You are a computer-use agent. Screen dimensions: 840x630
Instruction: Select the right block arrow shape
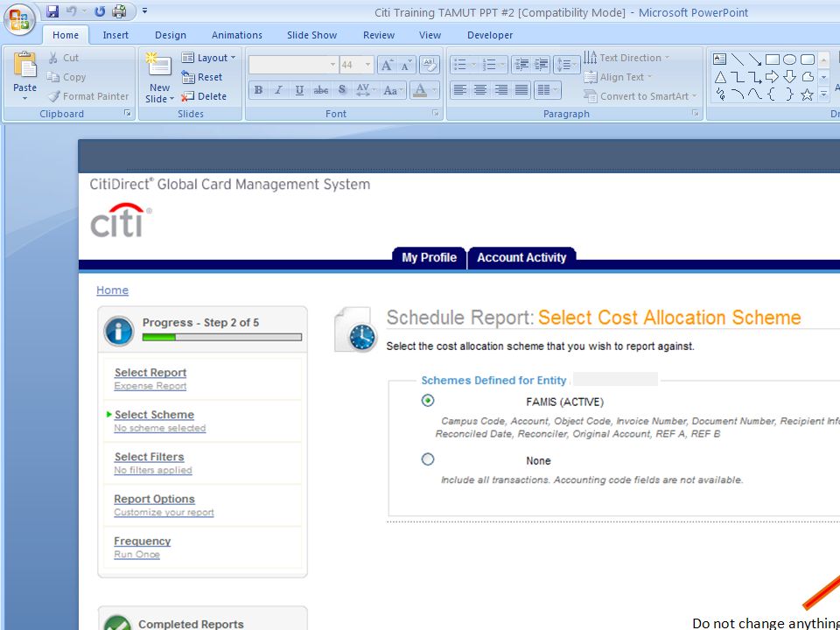[x=773, y=77]
